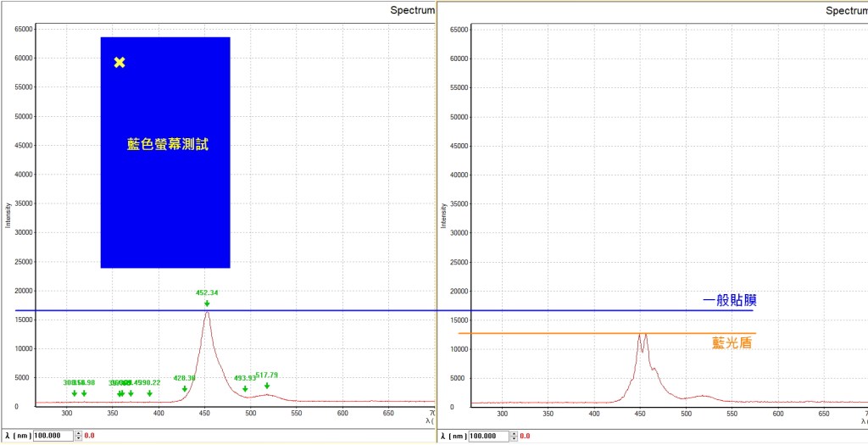
Task: Select the green arrow marker below 493.93
Action: (245, 389)
